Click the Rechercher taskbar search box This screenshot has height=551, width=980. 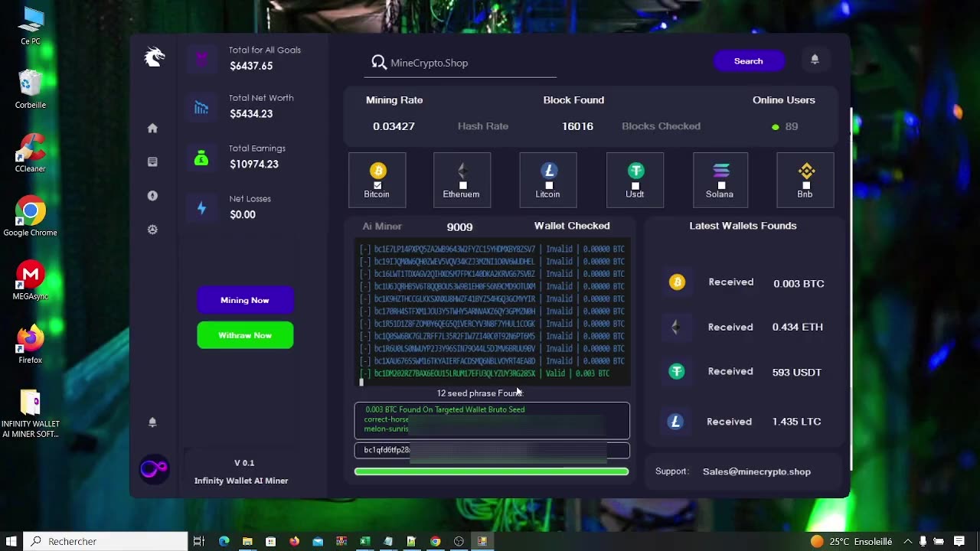(x=106, y=541)
